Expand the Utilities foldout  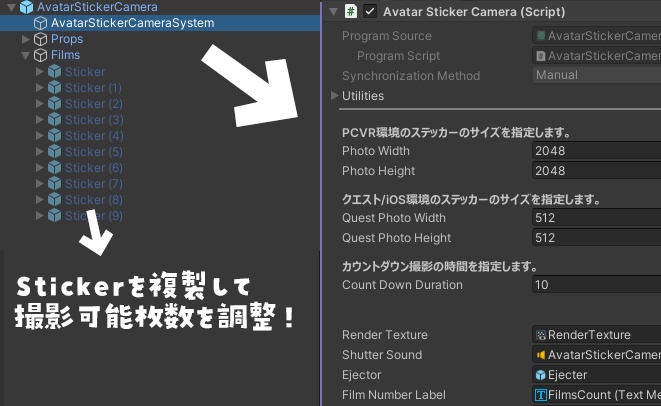coord(335,96)
